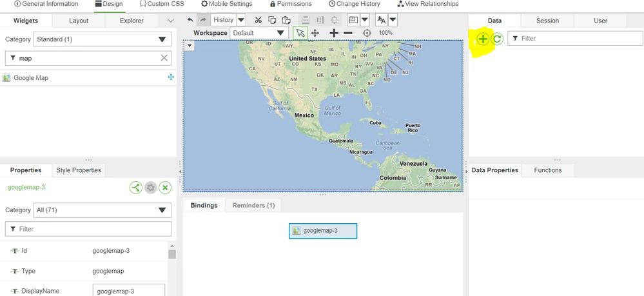The image size is (644, 296).
Task: Open the localization dropdown arrow
Action: (392, 20)
